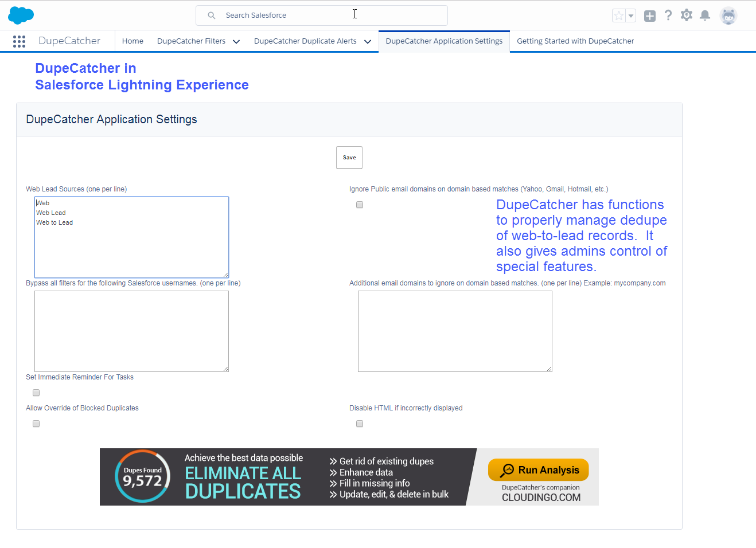The image size is (756, 548).
Task: Open global actions plus icon
Action: point(649,16)
